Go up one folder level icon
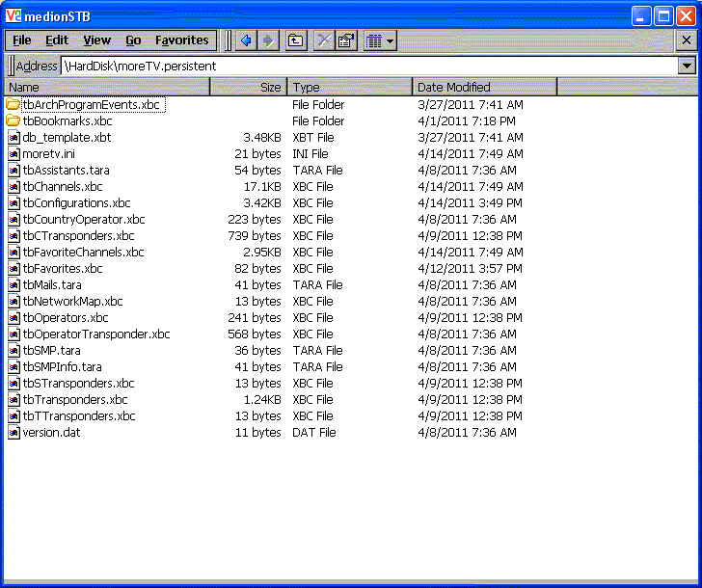This screenshot has height=588, width=702. 295,40
